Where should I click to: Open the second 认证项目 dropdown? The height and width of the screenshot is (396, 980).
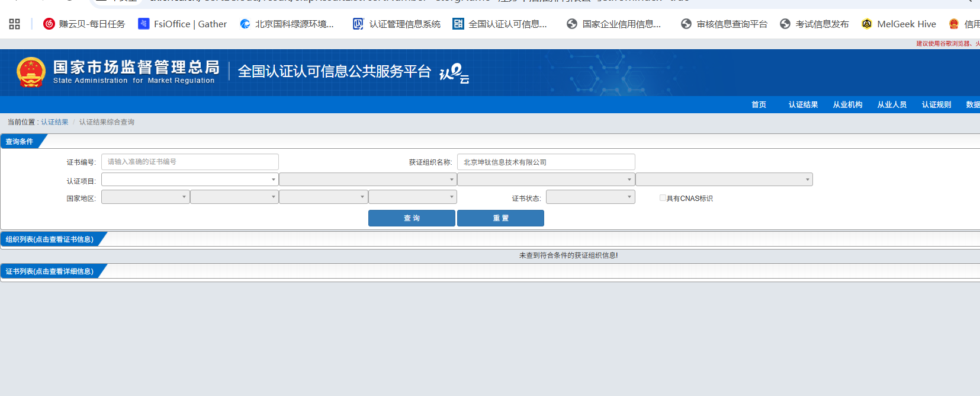368,179
